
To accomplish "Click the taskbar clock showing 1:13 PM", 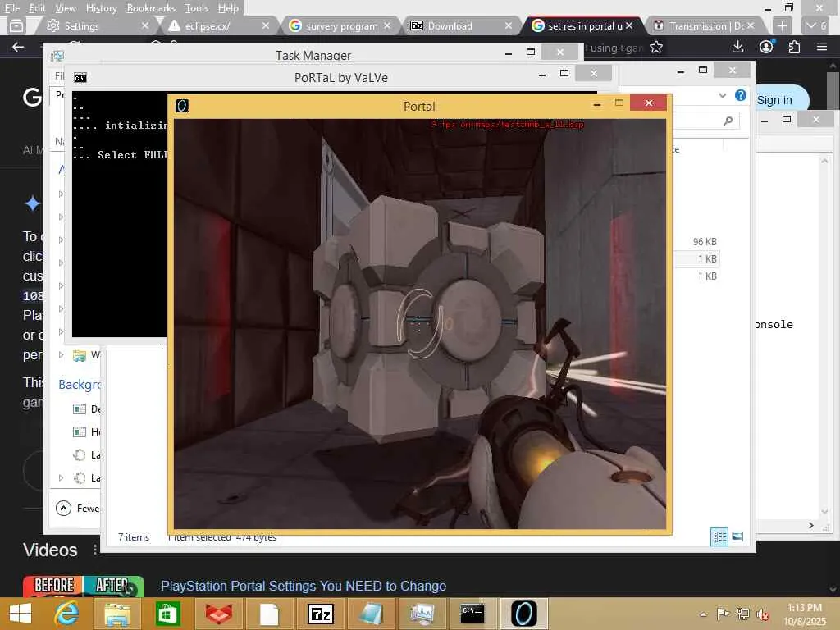I will pyautogui.click(x=804, y=614).
